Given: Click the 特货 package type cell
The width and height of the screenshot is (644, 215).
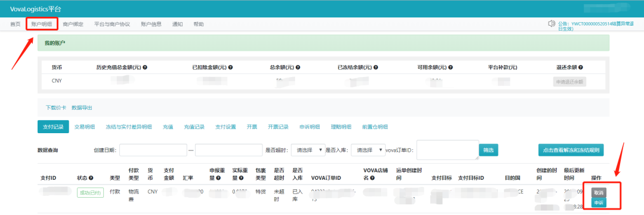Looking at the screenshot, I should [261, 192].
